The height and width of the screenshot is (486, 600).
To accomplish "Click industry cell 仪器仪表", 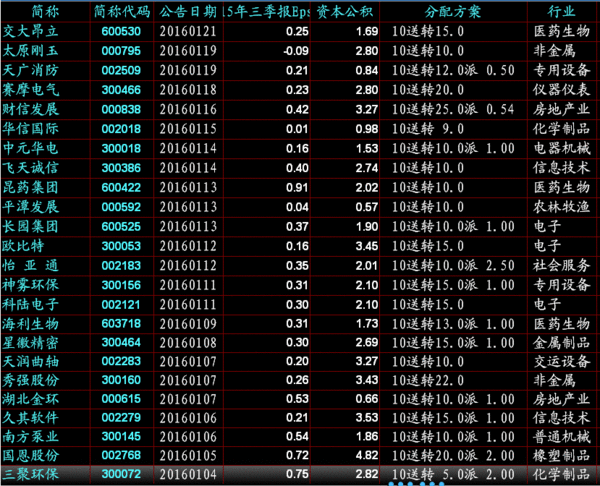I will tap(561, 90).
